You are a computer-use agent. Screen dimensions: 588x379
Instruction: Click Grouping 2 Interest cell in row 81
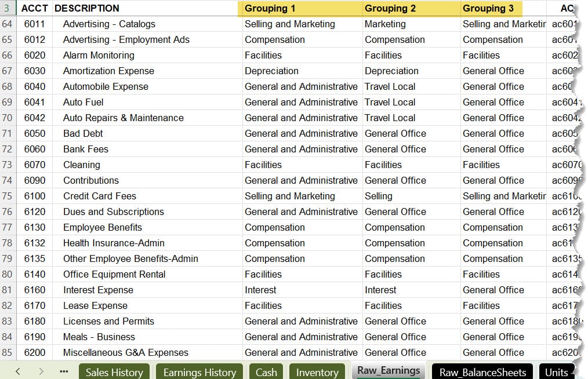411,290
